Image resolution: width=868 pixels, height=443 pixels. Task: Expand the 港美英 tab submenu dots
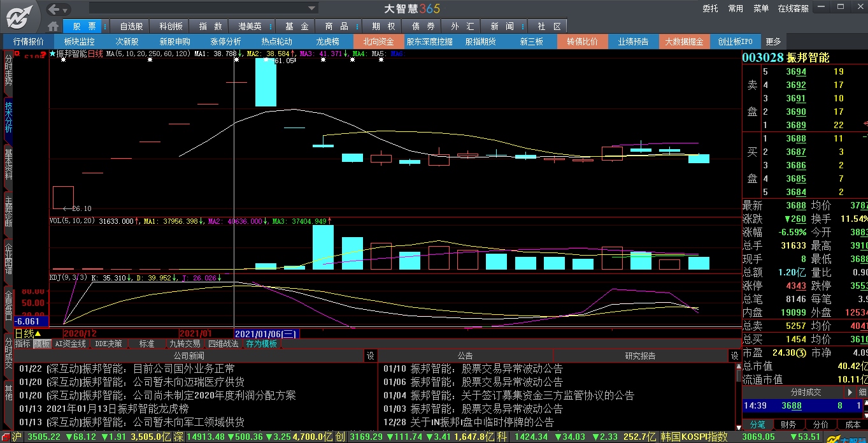271,26
